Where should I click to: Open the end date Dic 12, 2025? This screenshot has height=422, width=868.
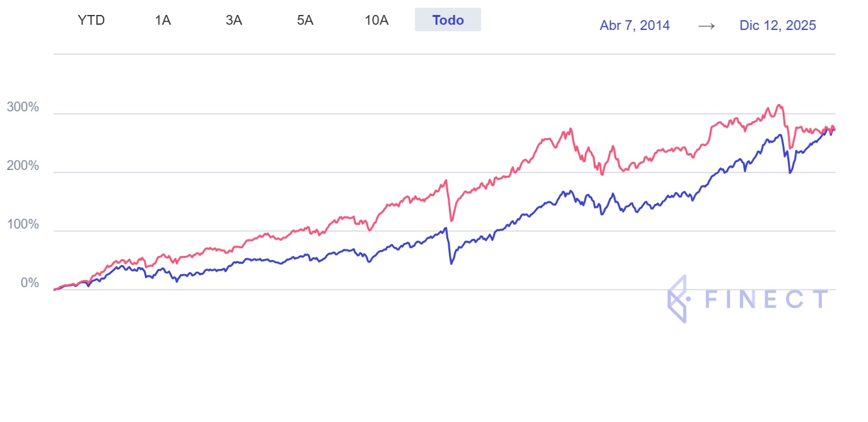coord(778,25)
